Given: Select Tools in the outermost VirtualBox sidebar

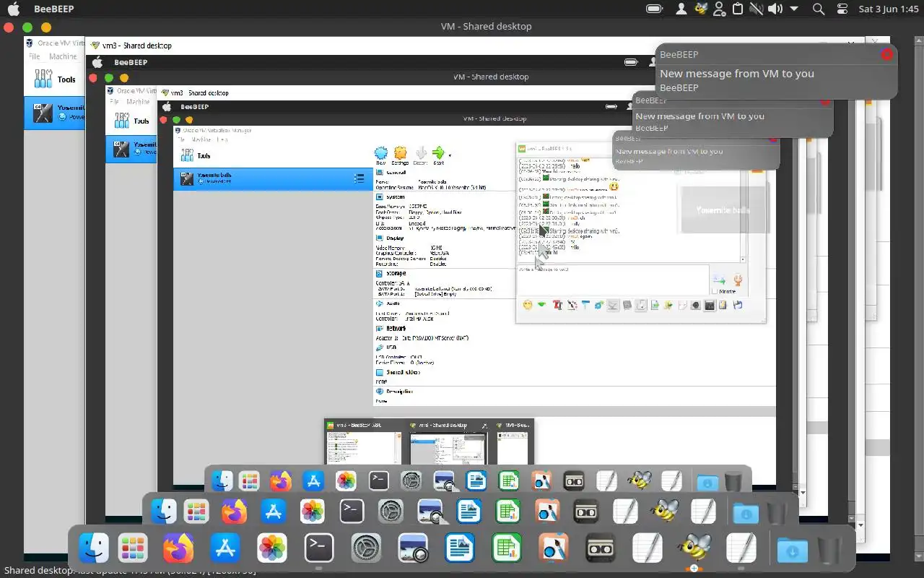Looking at the screenshot, I should pyautogui.click(x=54, y=79).
